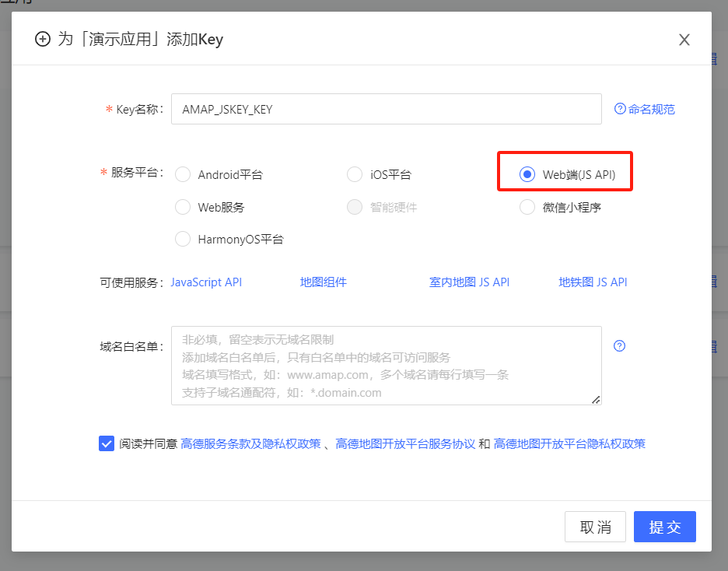Screen dimensions: 728x571
Task: Open 高德地图开放平台隐私权政策 link
Action: 569,443
